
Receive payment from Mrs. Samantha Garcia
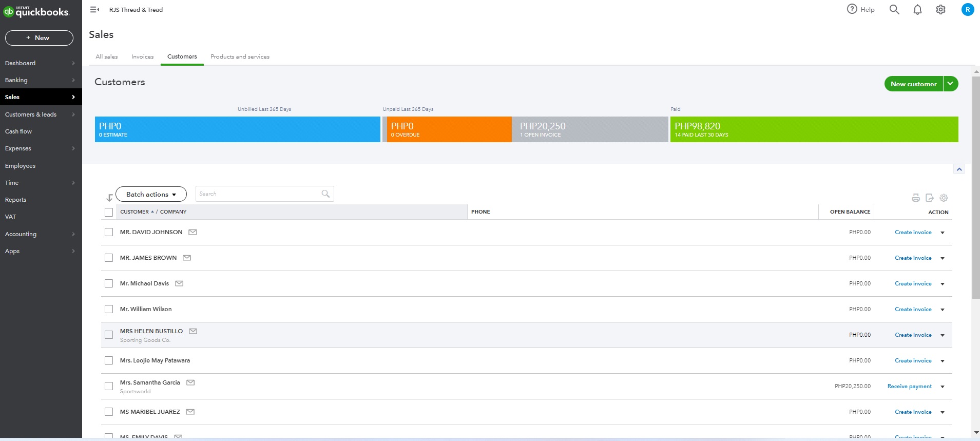pyautogui.click(x=909, y=386)
